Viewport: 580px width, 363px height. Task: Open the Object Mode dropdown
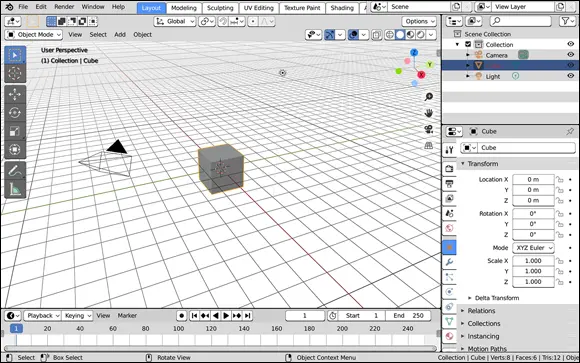[33, 35]
